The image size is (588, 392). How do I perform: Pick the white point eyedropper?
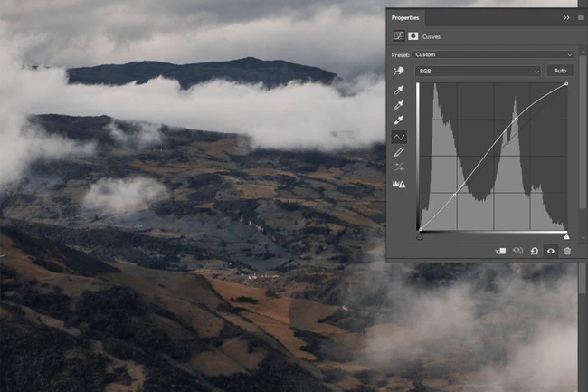[398, 120]
